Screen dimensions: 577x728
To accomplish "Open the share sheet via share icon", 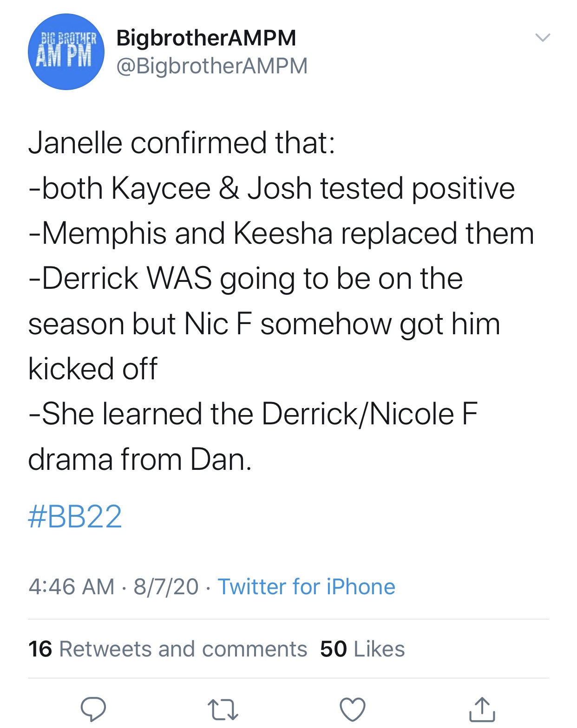I will pyautogui.click(x=482, y=709).
